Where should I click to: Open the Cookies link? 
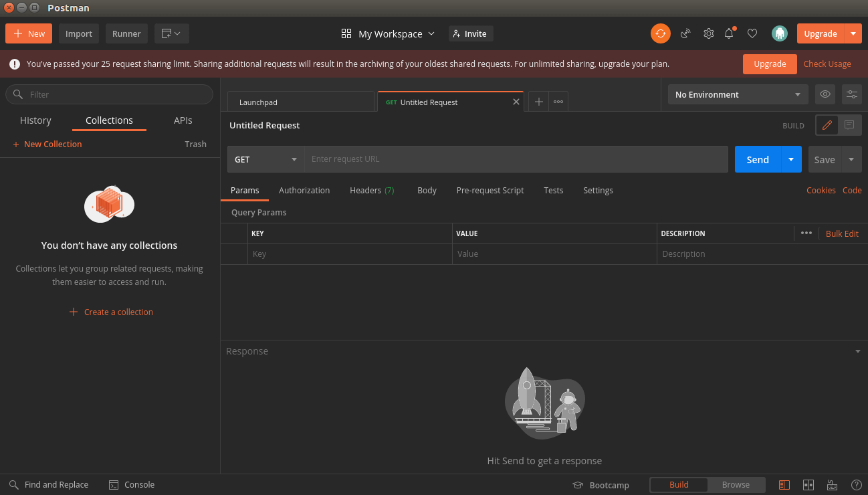pyautogui.click(x=821, y=190)
